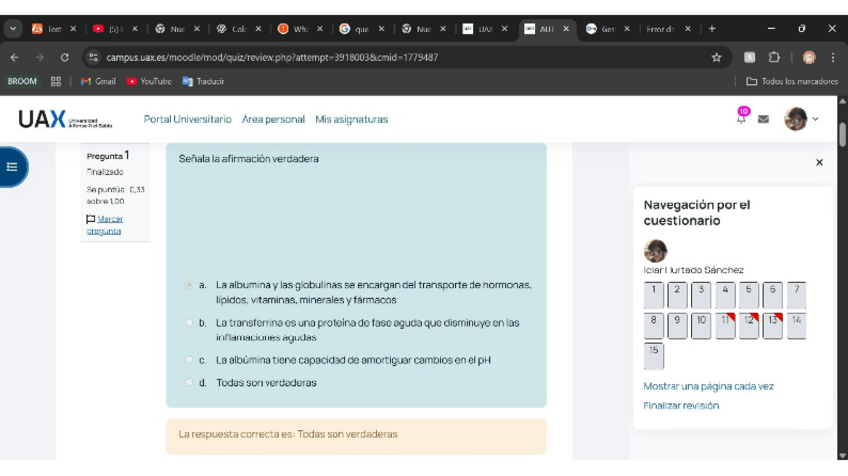The image size is (848, 476).
Task: Reload the page with the refresh icon
Action: 65,58
